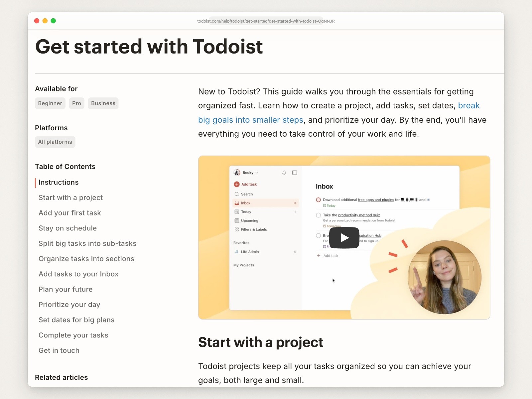This screenshot has height=399, width=532.
Task: Select the Pro plan tag
Action: (x=76, y=103)
